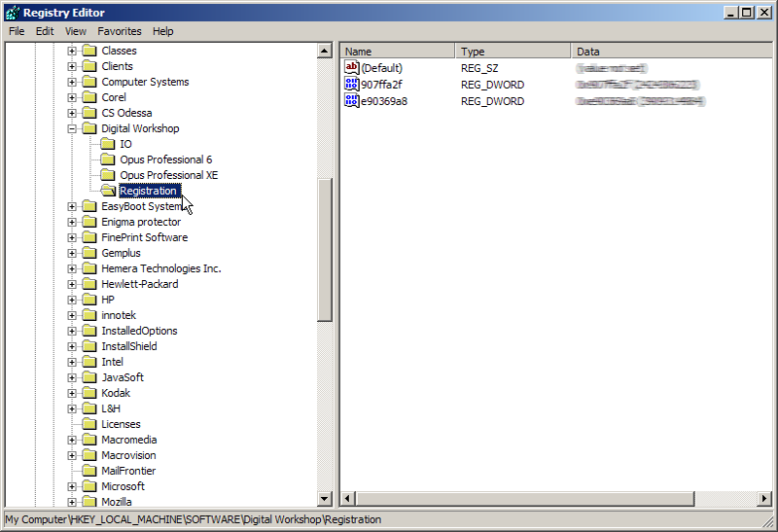
Task: Expand the HP key
Action: click(72, 300)
